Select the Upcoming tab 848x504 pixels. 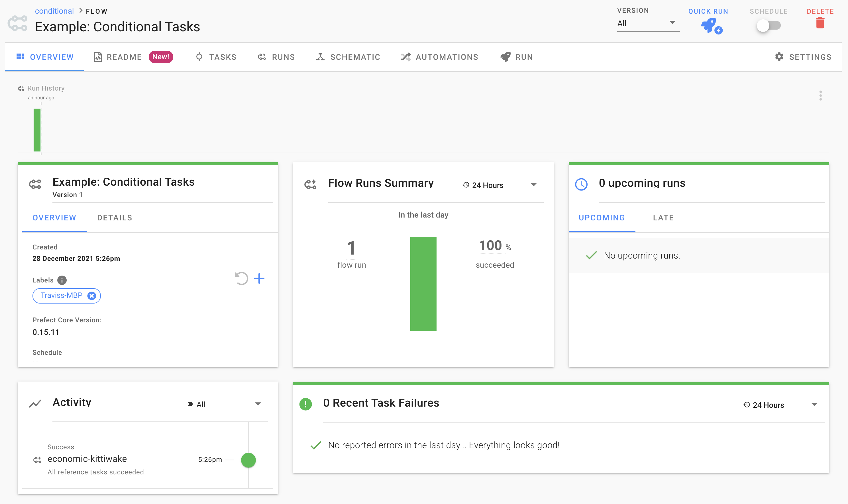(x=602, y=218)
